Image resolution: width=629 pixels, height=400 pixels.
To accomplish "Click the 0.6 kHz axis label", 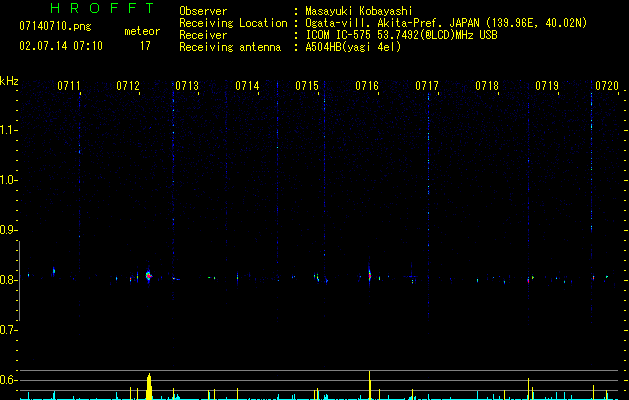I will click(x=8, y=380).
